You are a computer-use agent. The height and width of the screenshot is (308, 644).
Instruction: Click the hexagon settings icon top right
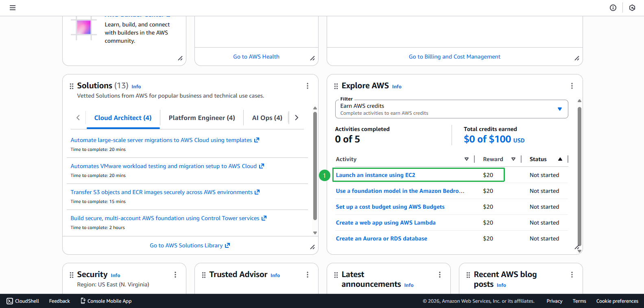[632, 8]
